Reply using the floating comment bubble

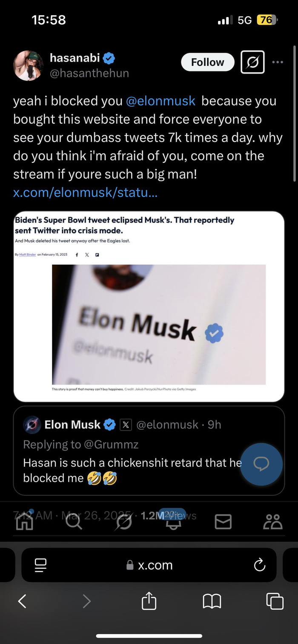261,464
